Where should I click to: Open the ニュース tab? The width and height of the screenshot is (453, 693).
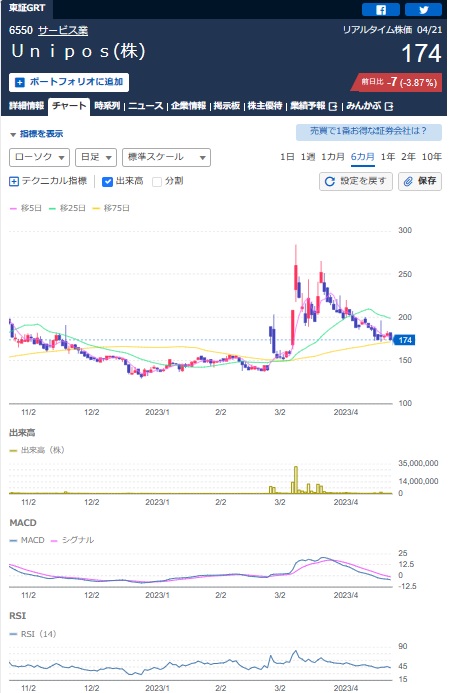(x=145, y=106)
